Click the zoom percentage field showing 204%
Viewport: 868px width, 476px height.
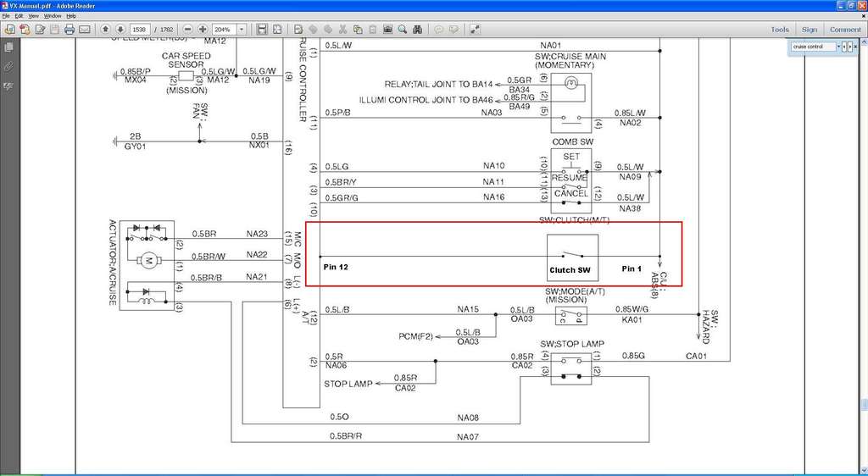pyautogui.click(x=224, y=30)
